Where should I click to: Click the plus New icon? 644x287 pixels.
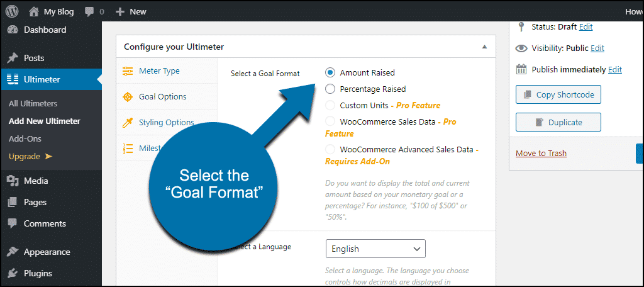(119, 12)
